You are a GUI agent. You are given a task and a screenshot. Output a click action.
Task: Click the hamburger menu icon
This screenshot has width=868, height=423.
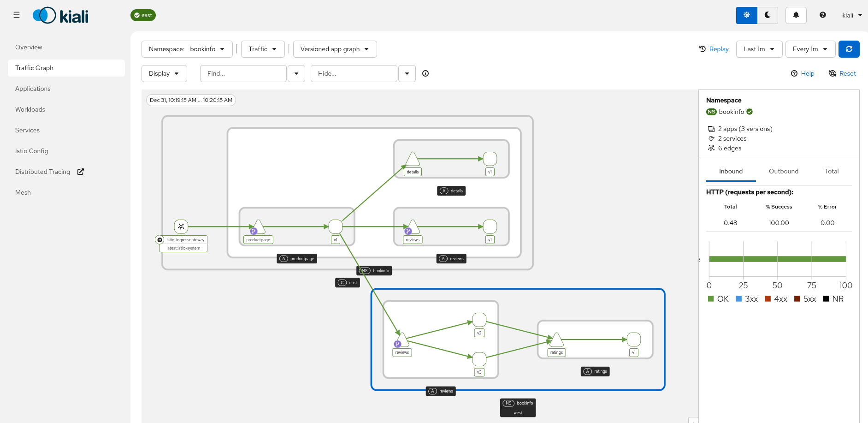click(x=17, y=15)
